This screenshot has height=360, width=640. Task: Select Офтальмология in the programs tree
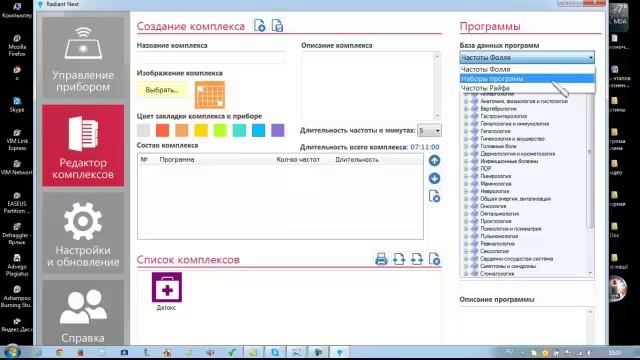tap(500, 213)
